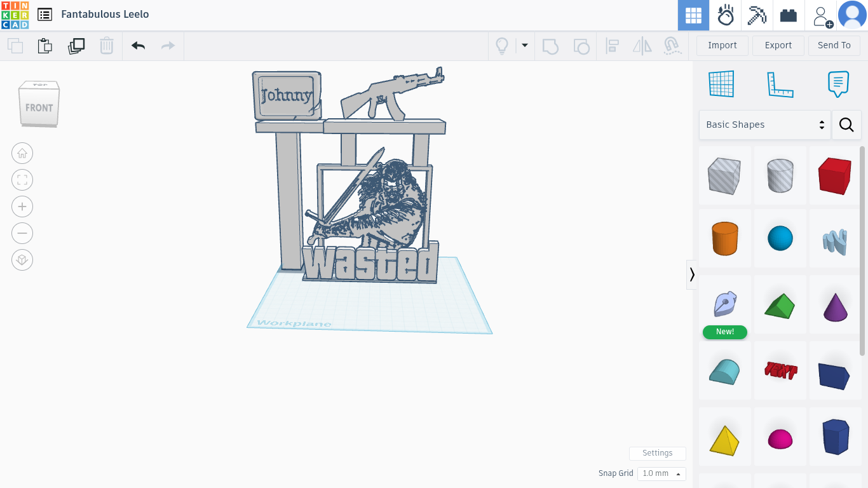The width and height of the screenshot is (868, 488).
Task: Collapse the shapes panel with chevron
Action: 691,274
